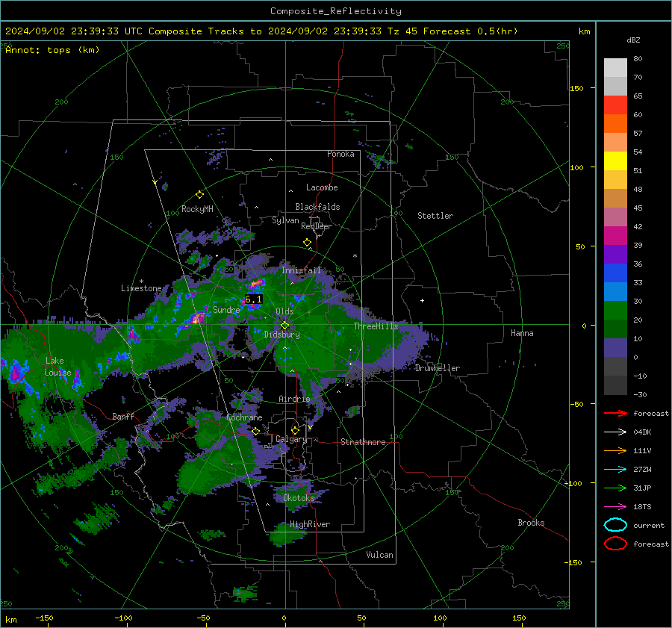
Task: Click the Didsbury map label
Action: pos(281,335)
